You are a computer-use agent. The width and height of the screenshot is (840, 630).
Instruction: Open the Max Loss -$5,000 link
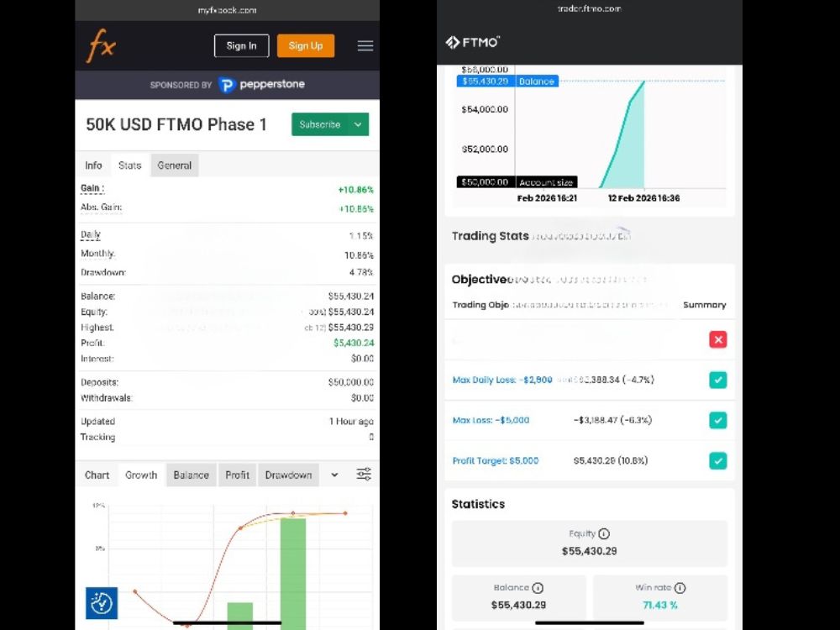click(x=491, y=420)
